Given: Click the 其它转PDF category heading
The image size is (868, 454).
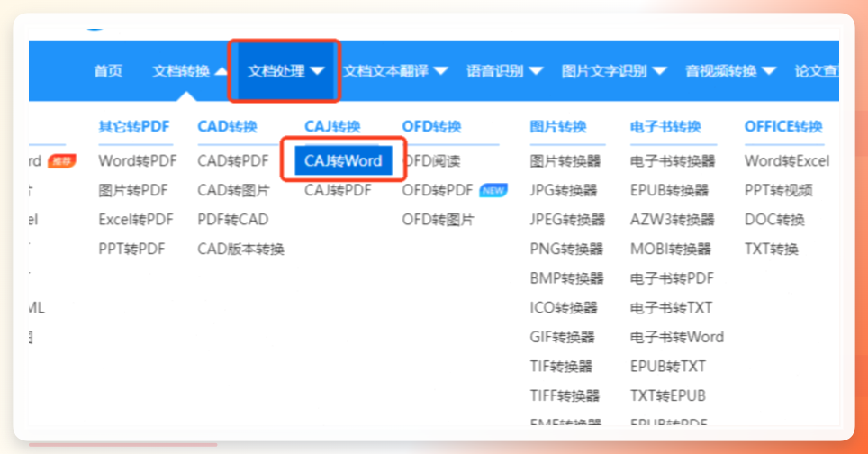Looking at the screenshot, I should (x=134, y=127).
